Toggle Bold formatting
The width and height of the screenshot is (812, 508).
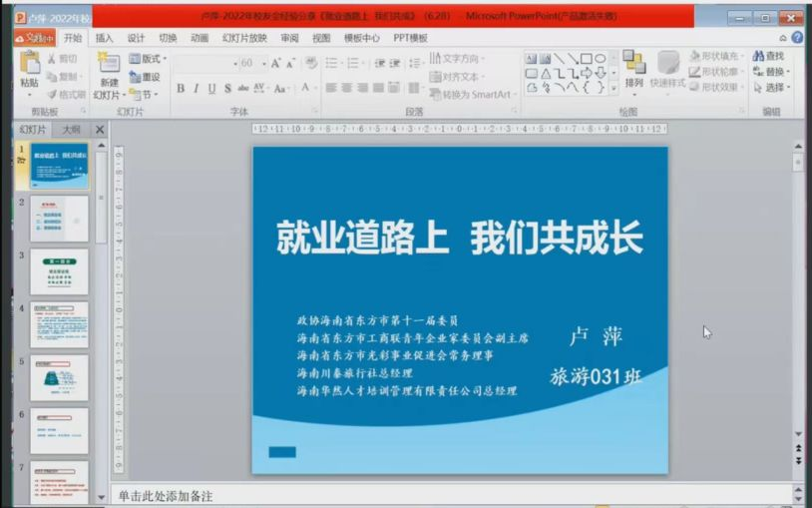[x=181, y=89]
